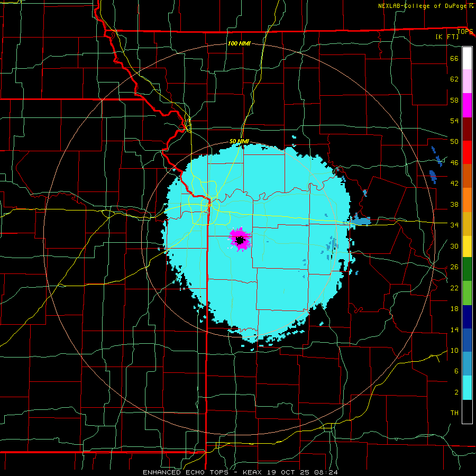This screenshot has width=476, height=476.
Task: Click the '100 NMI' range ring label
Action: click(x=239, y=43)
